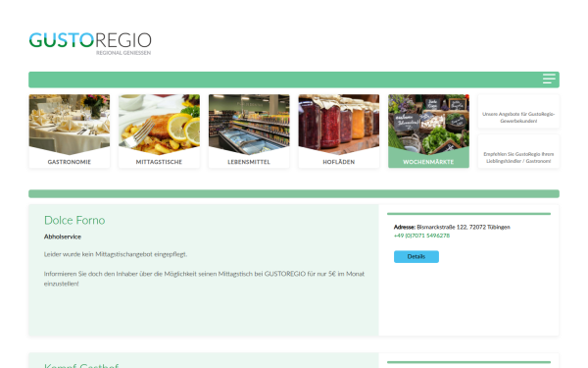Open the Lebensmittel category card

[x=249, y=131]
